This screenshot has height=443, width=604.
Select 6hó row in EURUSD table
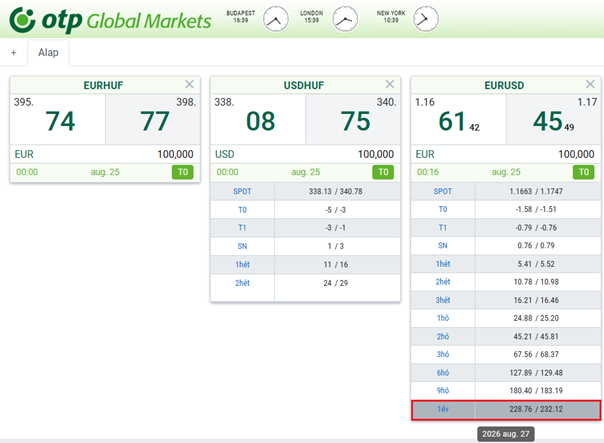pyautogui.click(x=506, y=373)
